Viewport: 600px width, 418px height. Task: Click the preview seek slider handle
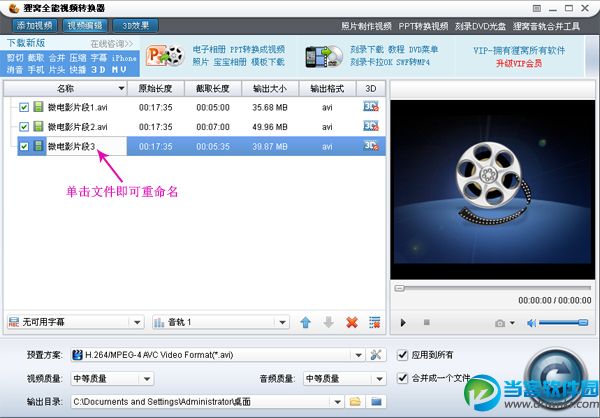pos(399,288)
